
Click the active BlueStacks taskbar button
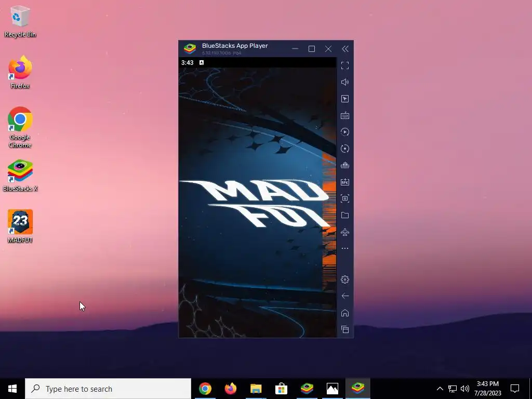point(357,389)
